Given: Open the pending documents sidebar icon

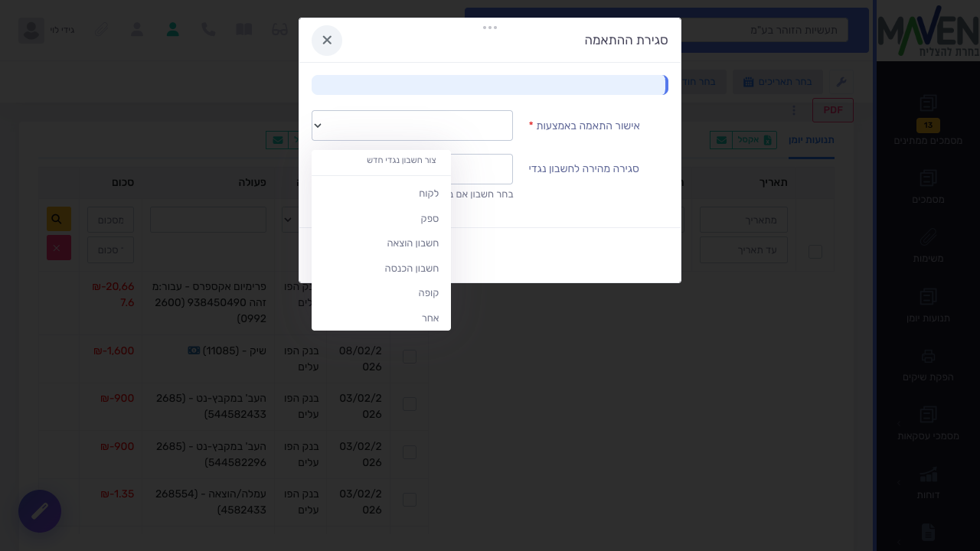Looking at the screenshot, I should click(928, 103).
